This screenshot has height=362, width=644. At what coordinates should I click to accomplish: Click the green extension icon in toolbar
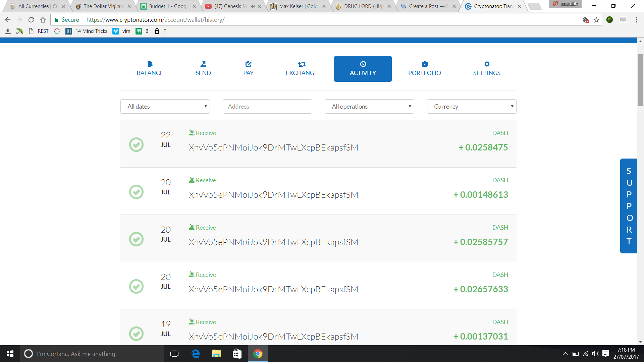610,20
